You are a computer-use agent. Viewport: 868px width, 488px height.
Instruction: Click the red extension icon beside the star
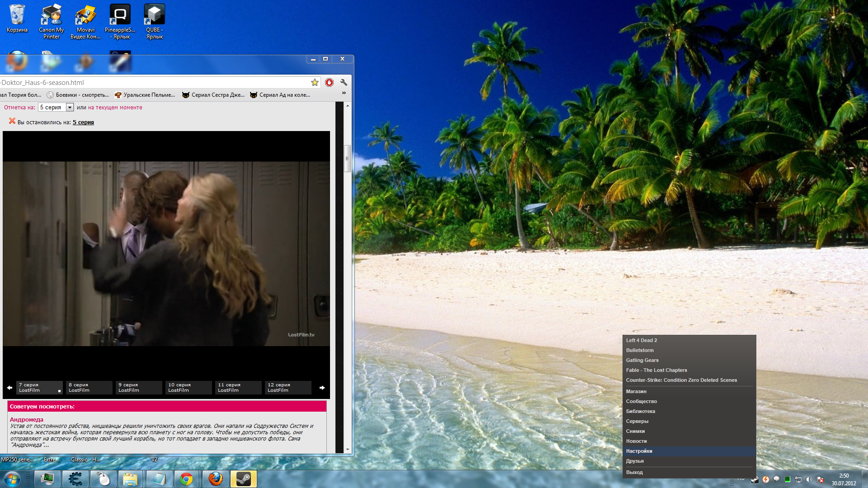pyautogui.click(x=329, y=82)
